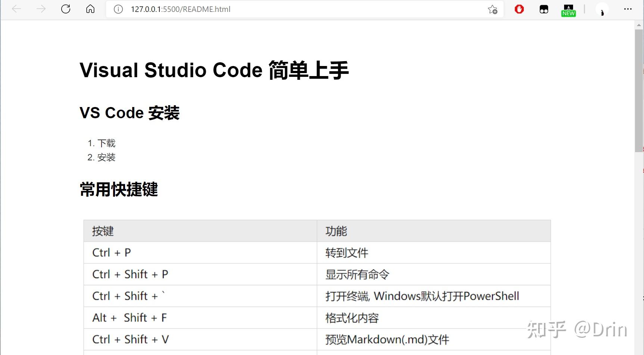Click the VS Code 安装 heading
644x355 pixels.
[x=130, y=113]
